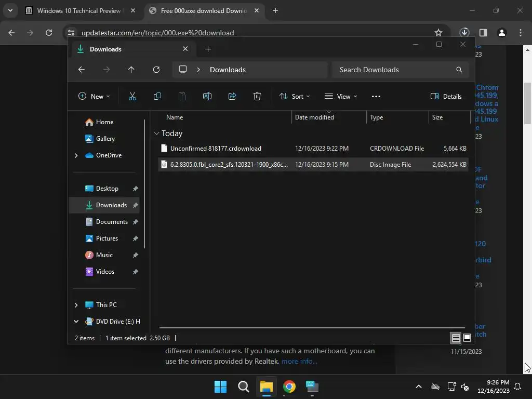The width and height of the screenshot is (532, 399).
Task: Click in the Search Downloads field
Action: [x=401, y=70]
